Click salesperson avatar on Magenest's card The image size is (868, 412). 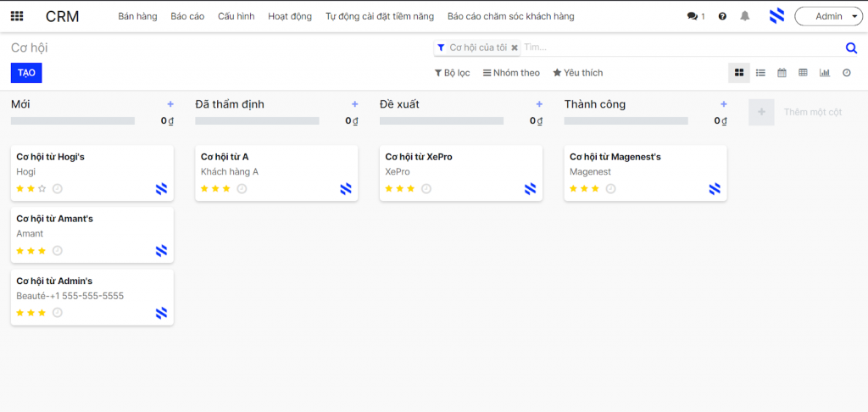(x=715, y=189)
